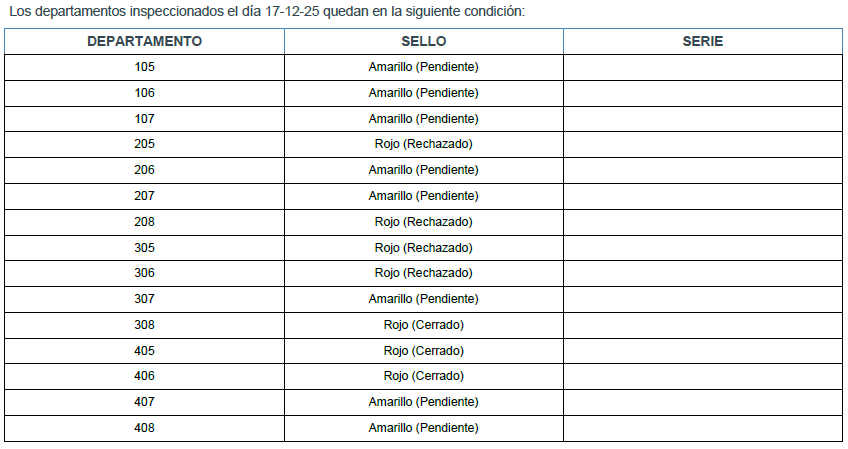Click department 206 cell
The height and width of the screenshot is (449, 848).
pyautogui.click(x=144, y=170)
